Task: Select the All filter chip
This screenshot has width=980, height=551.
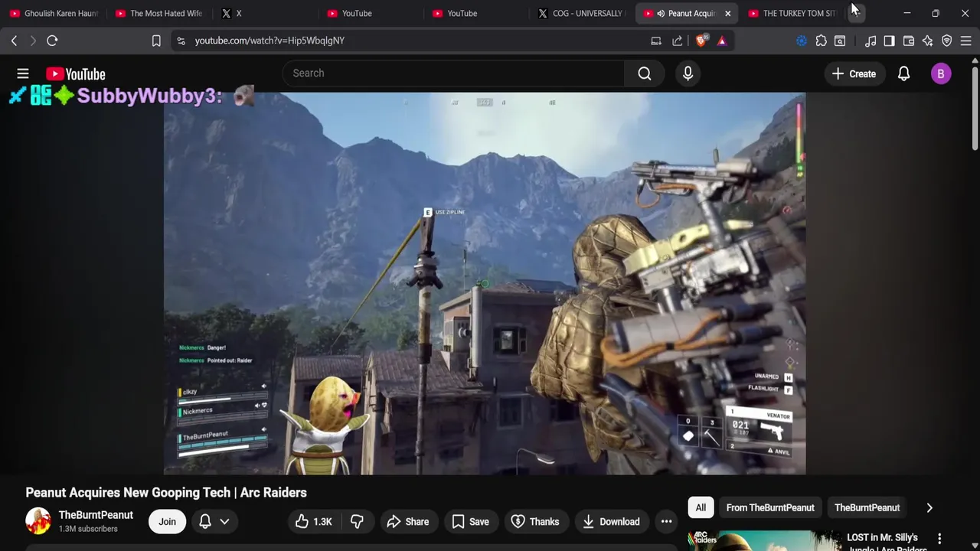Action: 701,508
